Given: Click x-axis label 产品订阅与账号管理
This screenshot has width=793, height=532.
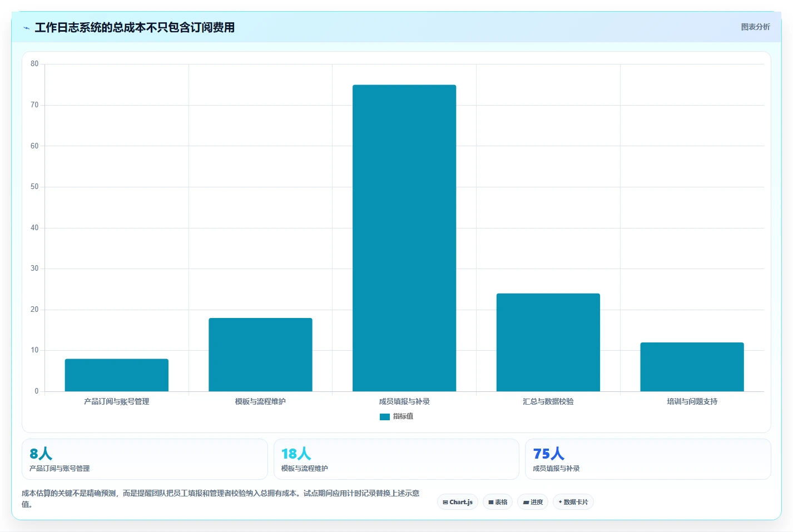Looking at the screenshot, I should (x=116, y=401).
